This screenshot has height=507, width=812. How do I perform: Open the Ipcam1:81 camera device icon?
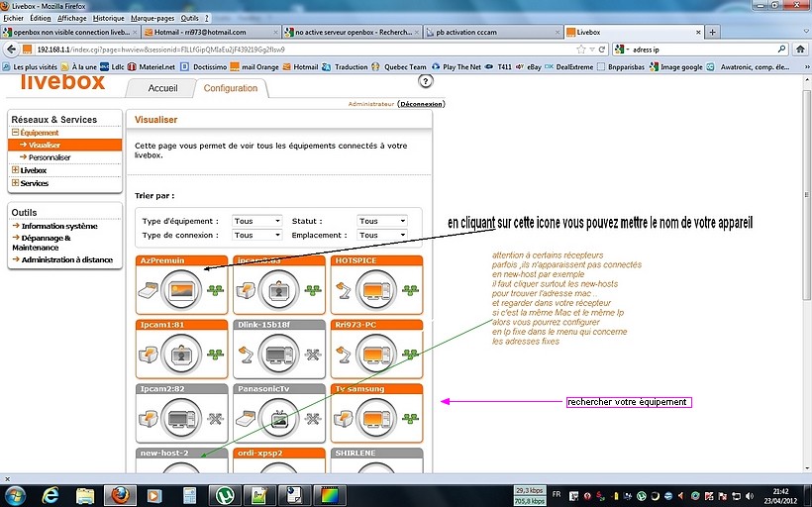(181, 354)
